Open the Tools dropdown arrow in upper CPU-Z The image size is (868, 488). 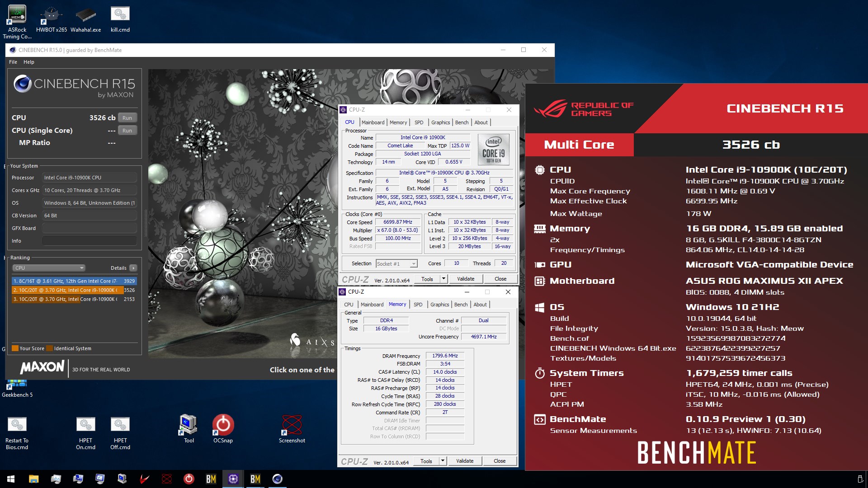point(444,279)
